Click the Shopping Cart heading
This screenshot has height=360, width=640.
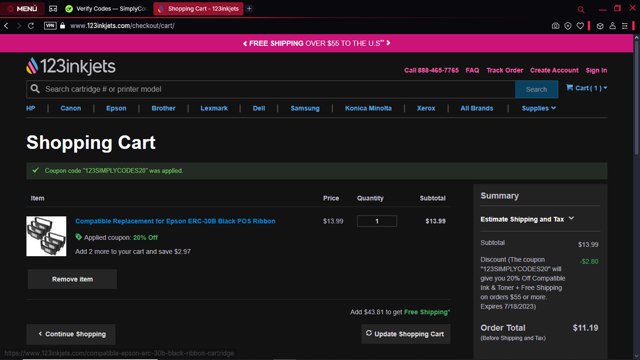point(91,142)
